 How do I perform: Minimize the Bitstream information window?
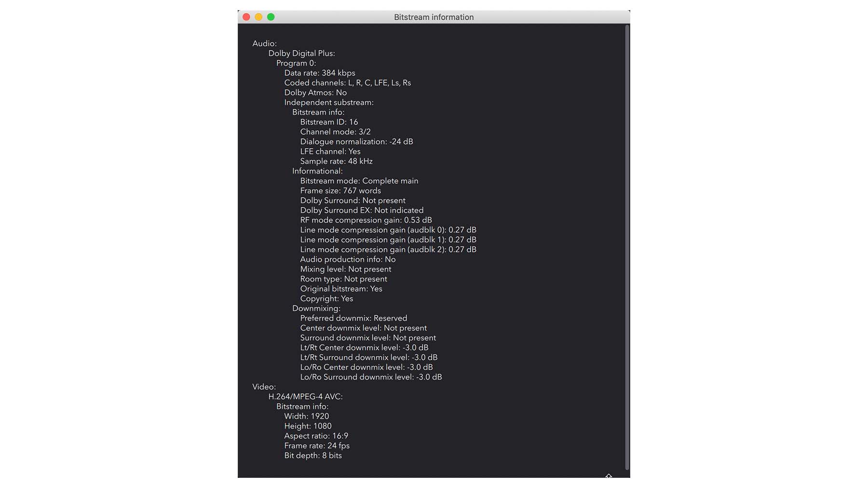coord(259,16)
